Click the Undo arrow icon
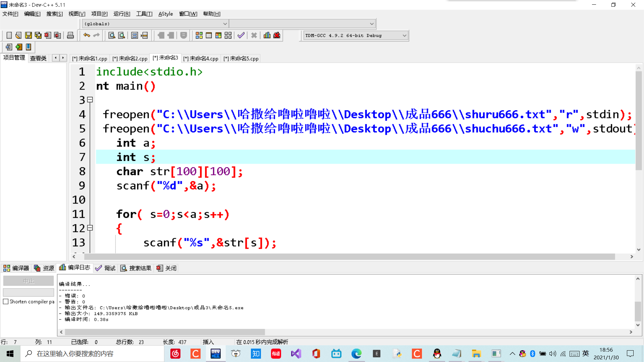Viewport: 644px width, 362px height. pyautogui.click(x=87, y=36)
